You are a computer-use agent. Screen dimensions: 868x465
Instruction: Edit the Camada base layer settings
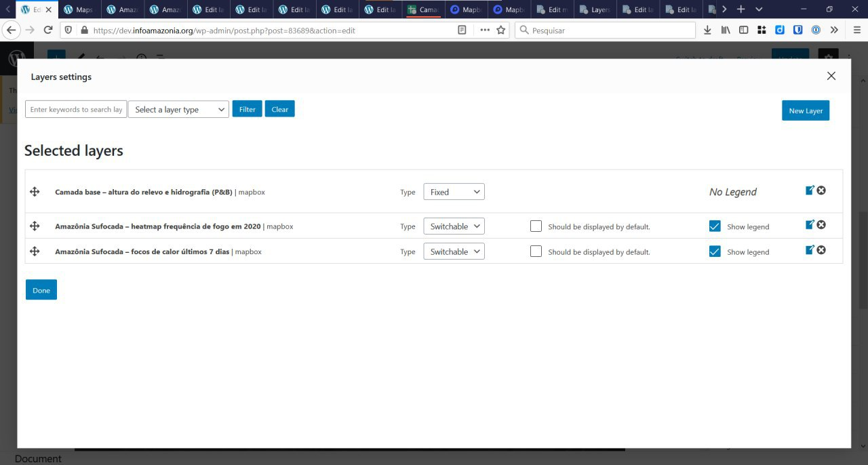[810, 190]
